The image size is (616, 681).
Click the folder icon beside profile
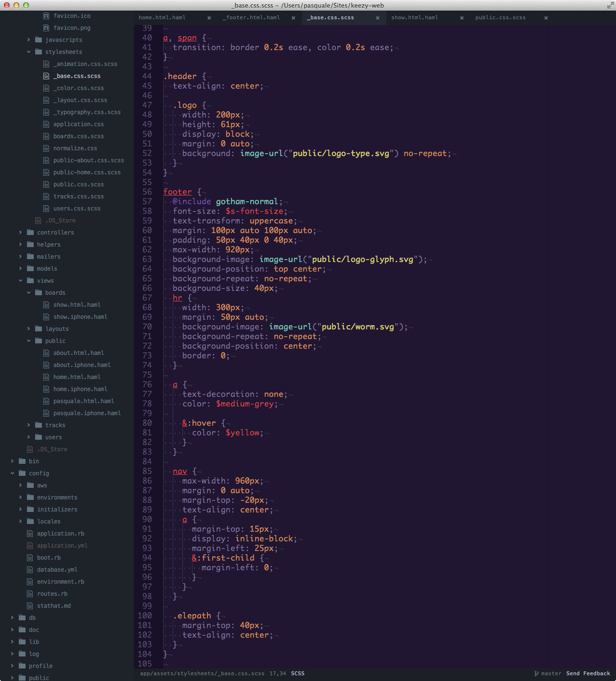pos(22,666)
